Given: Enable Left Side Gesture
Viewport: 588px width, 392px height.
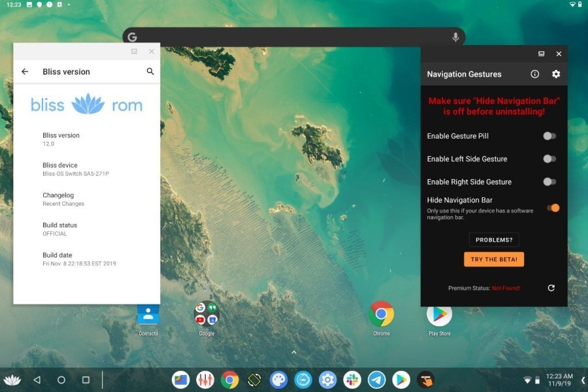Looking at the screenshot, I should tap(549, 159).
